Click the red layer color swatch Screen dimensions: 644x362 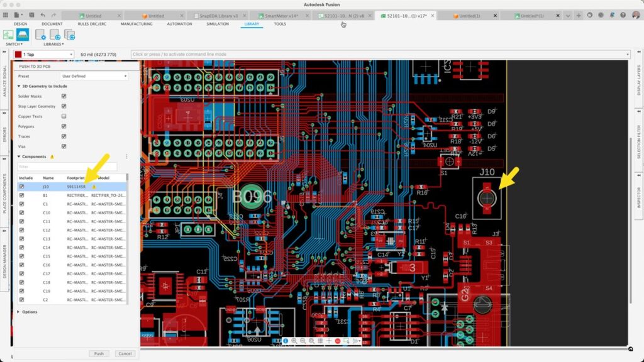18,54
